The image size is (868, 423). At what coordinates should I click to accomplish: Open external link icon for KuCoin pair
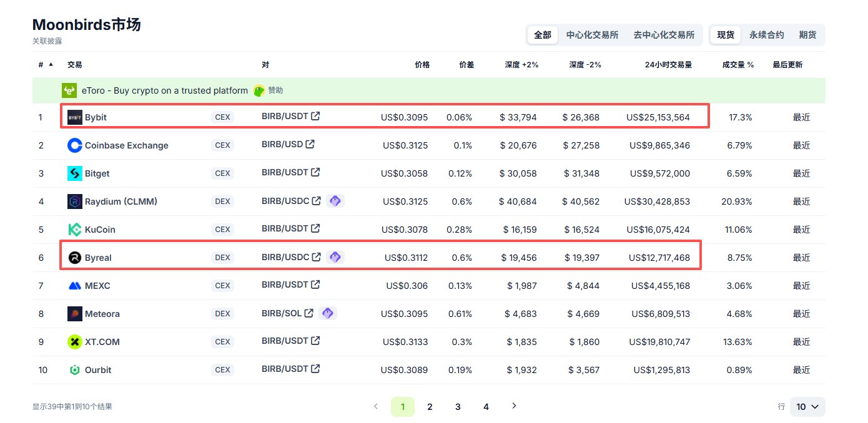tap(316, 228)
